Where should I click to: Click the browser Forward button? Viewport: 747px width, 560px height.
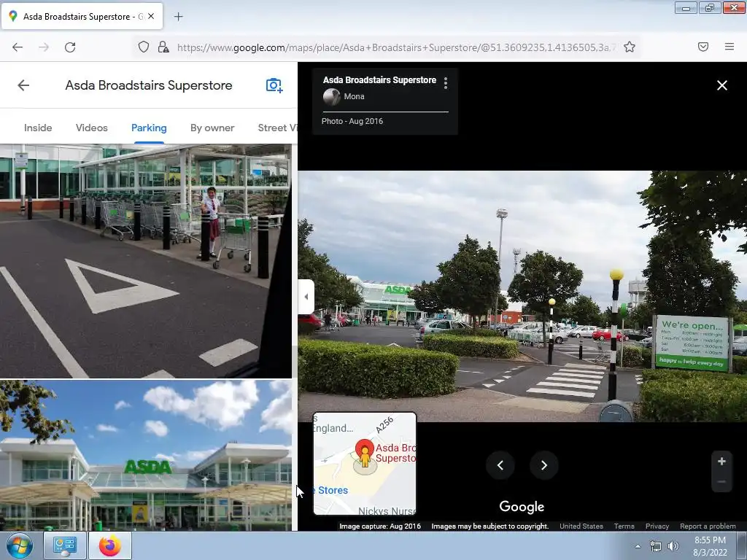(x=44, y=47)
